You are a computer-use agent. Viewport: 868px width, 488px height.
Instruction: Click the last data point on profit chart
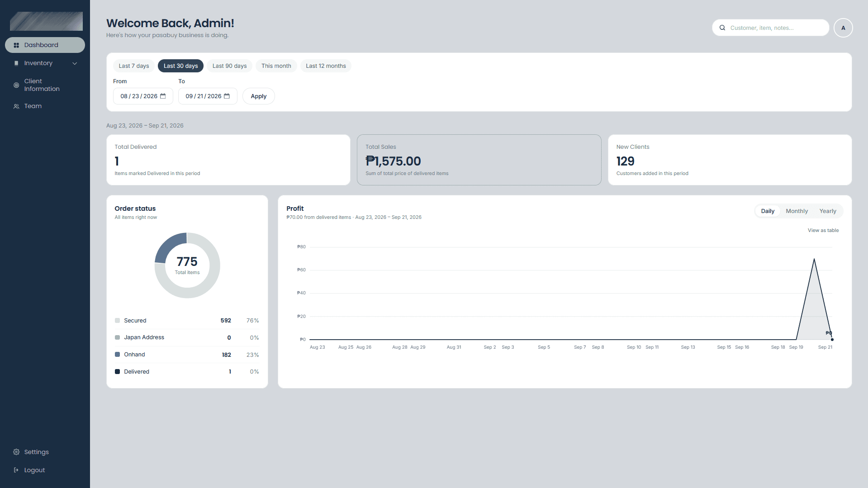pos(832,340)
